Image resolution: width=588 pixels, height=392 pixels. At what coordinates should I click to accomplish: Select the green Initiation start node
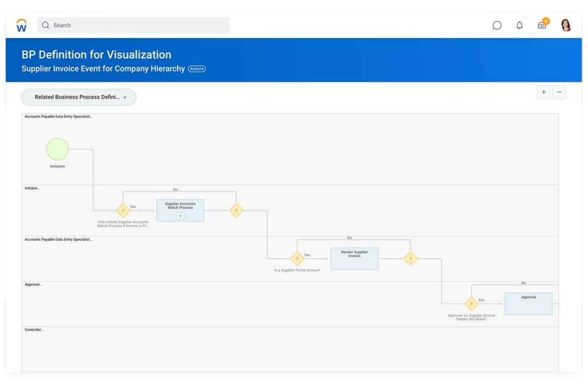pyautogui.click(x=57, y=149)
